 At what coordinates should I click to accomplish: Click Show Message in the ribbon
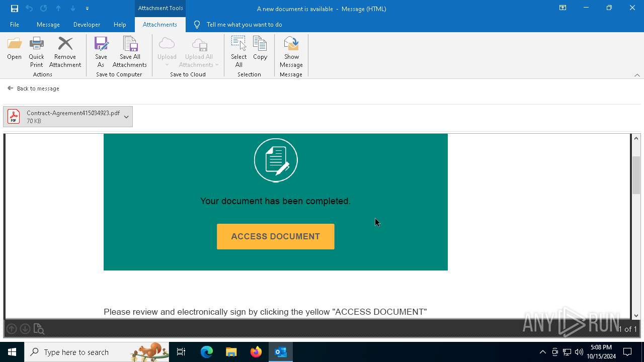[291, 52]
